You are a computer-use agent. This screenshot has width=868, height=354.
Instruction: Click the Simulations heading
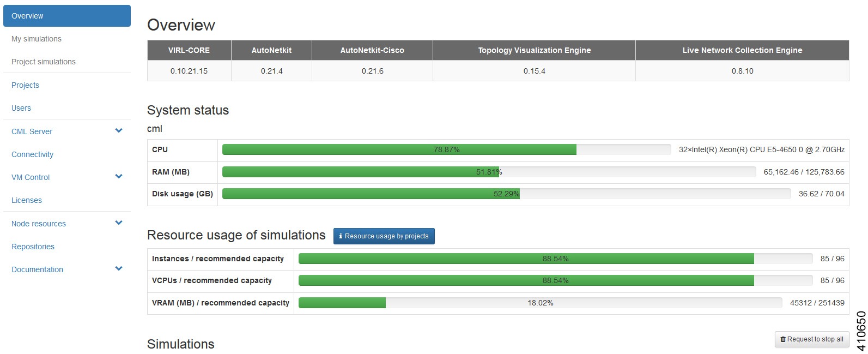pyautogui.click(x=180, y=344)
